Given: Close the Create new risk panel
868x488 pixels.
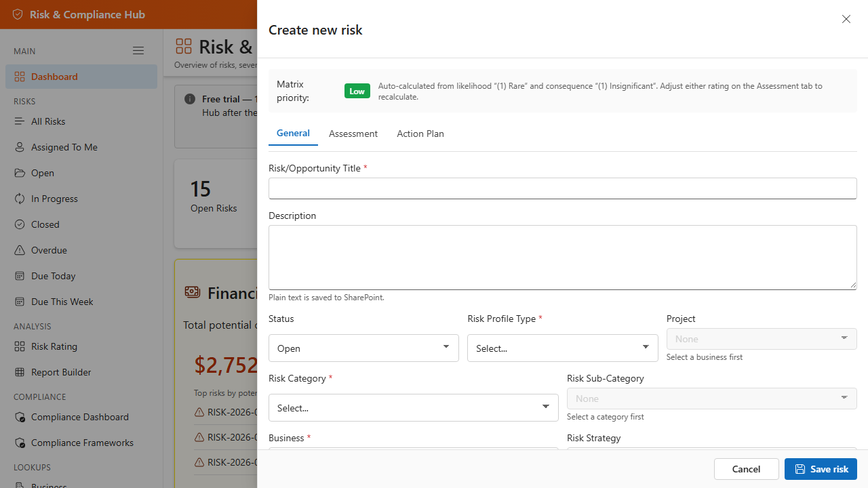Looking at the screenshot, I should coord(846,19).
